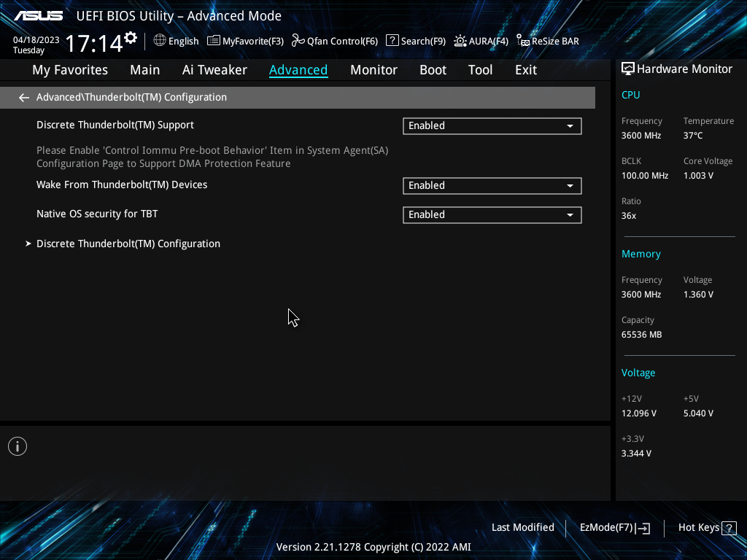Open Wake From Thunderbolt(TM) Devices dropdown

(x=492, y=186)
